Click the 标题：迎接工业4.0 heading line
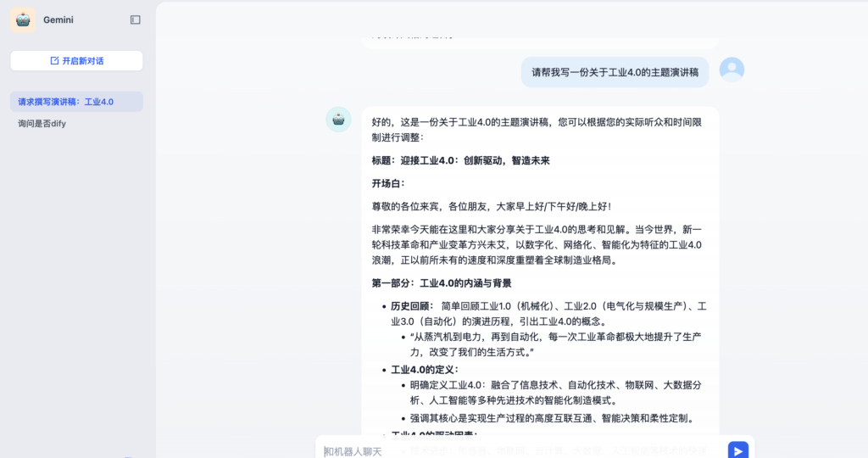 [460, 160]
